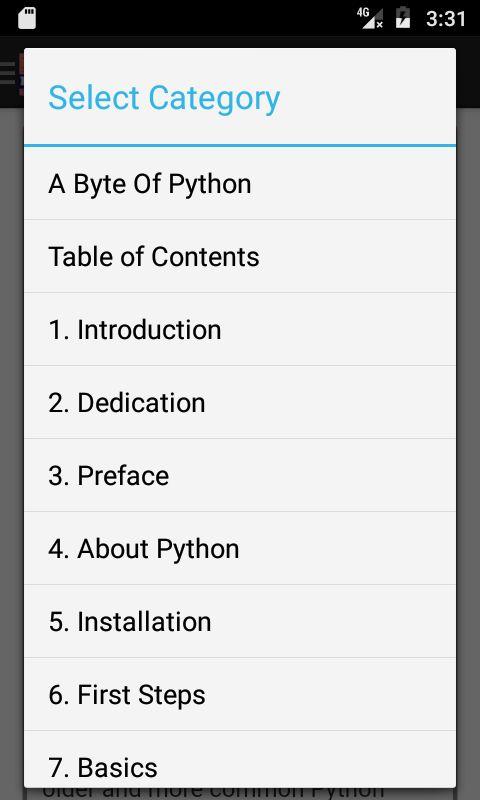The height and width of the screenshot is (800, 480).
Task: Tap the SD card notification icon
Action: tap(27, 19)
